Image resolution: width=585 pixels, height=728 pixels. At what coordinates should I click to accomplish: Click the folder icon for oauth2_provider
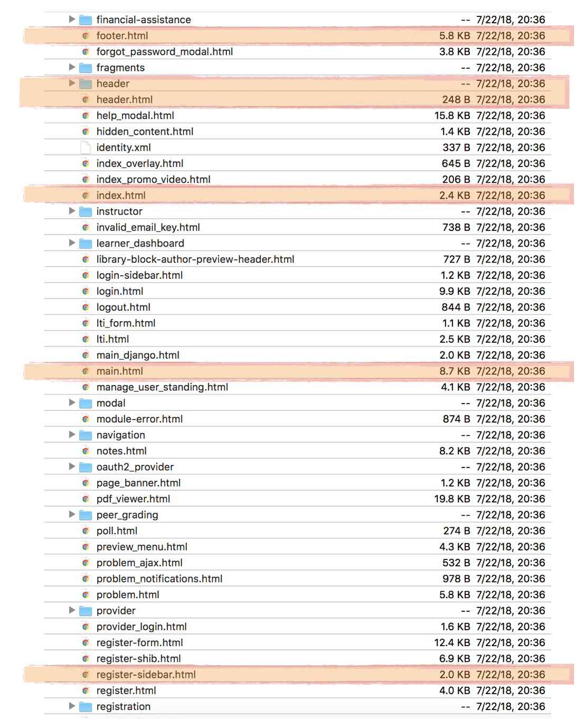click(86, 467)
